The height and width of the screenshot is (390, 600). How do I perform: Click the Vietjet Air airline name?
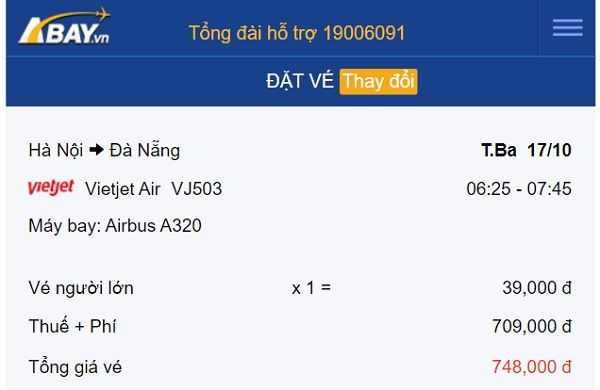coord(122,189)
